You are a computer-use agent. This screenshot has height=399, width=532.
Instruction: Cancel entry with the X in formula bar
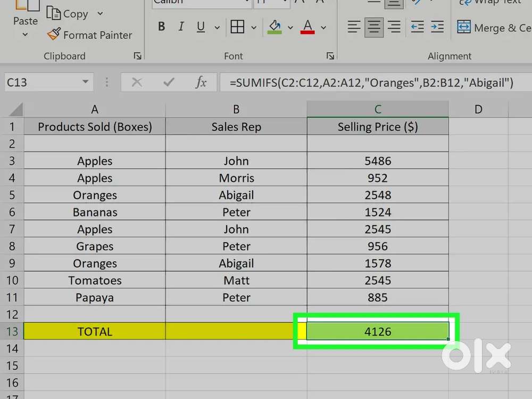[137, 82]
